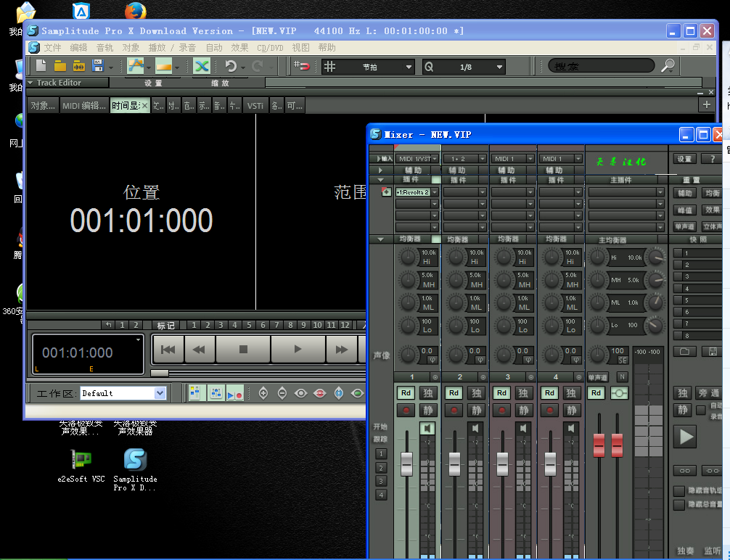
Task: Open the 编辑 menu
Action: pos(78,47)
